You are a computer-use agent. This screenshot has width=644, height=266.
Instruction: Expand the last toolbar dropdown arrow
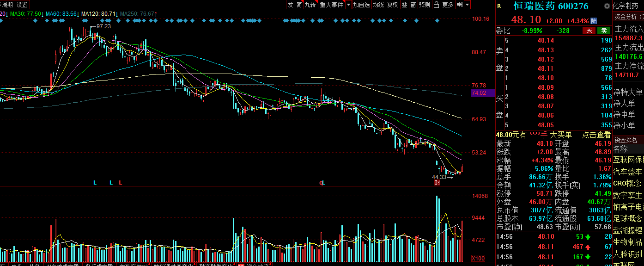point(468,5)
